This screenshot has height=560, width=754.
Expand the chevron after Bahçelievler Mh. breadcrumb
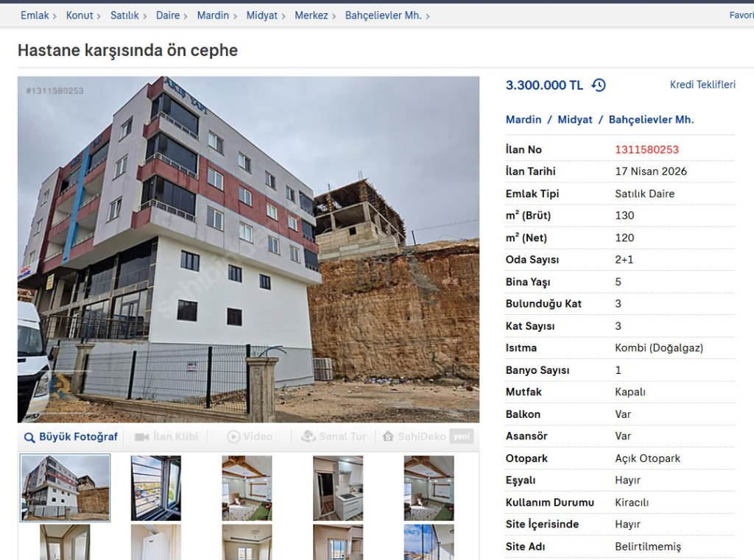[428, 16]
